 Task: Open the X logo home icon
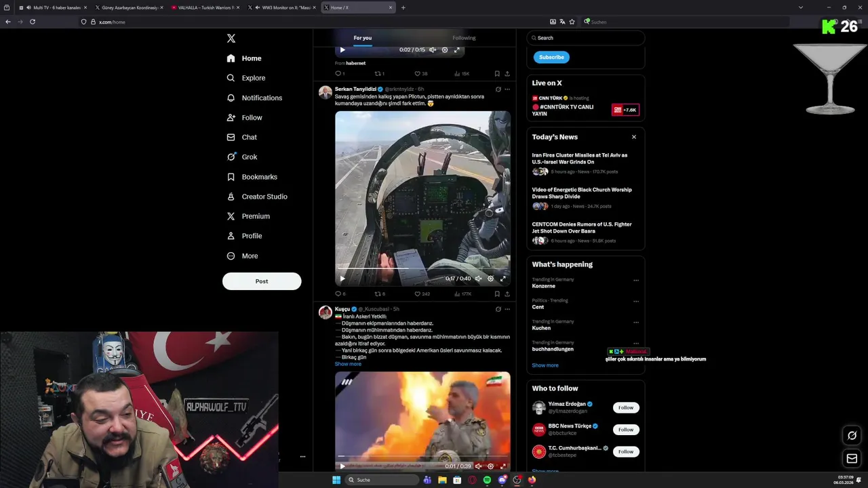(x=231, y=39)
